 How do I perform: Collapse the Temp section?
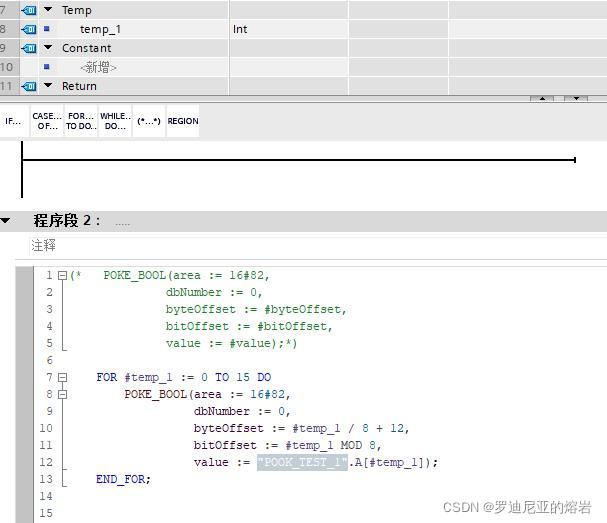click(48, 9)
